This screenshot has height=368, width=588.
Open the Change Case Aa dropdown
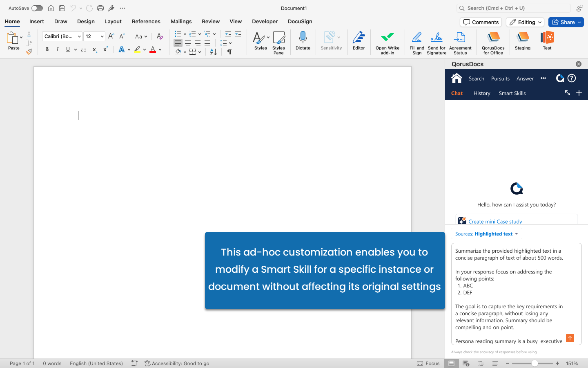(x=141, y=36)
